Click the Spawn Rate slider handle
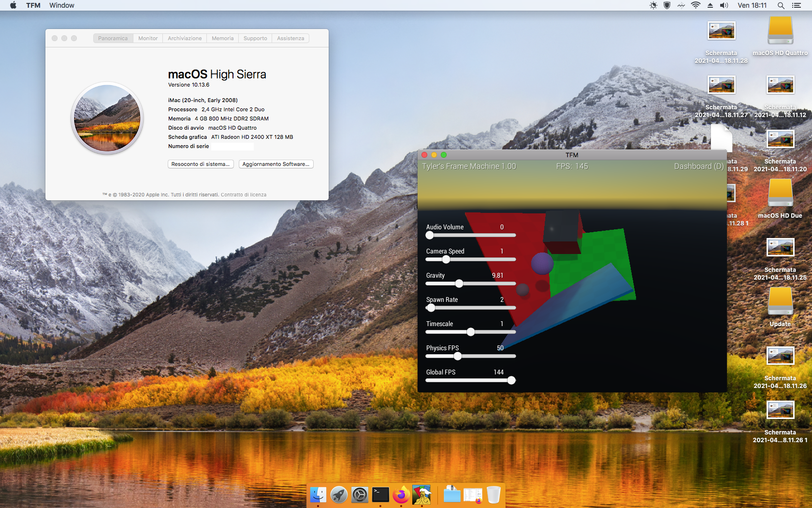 point(431,308)
